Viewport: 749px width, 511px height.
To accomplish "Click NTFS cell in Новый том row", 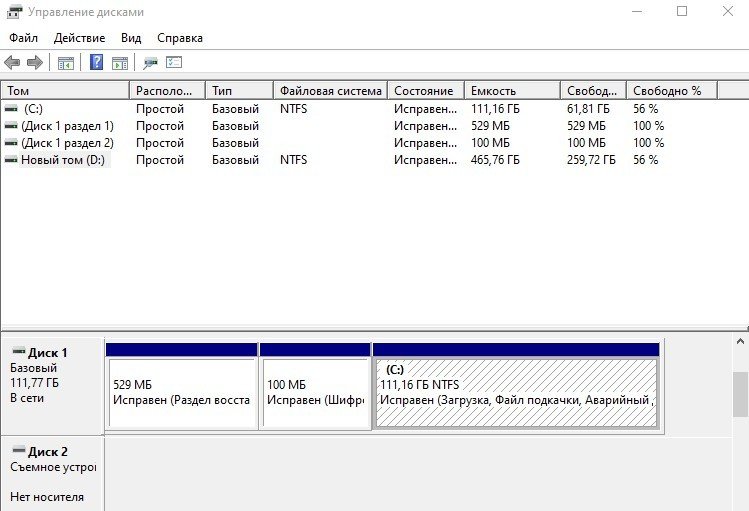I will tap(294, 160).
